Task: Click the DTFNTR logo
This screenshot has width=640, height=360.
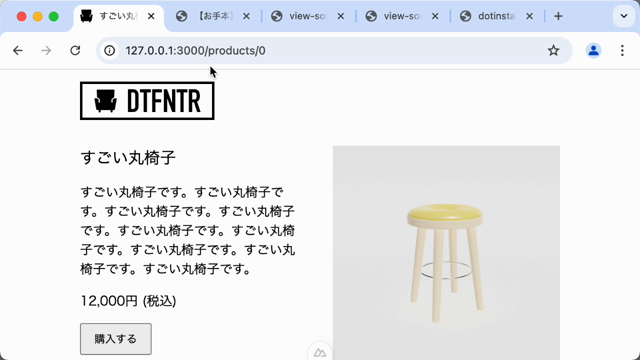Action: (147, 101)
